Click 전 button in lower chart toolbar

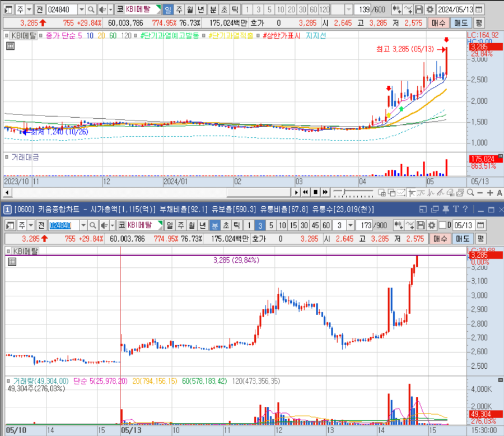41,225
